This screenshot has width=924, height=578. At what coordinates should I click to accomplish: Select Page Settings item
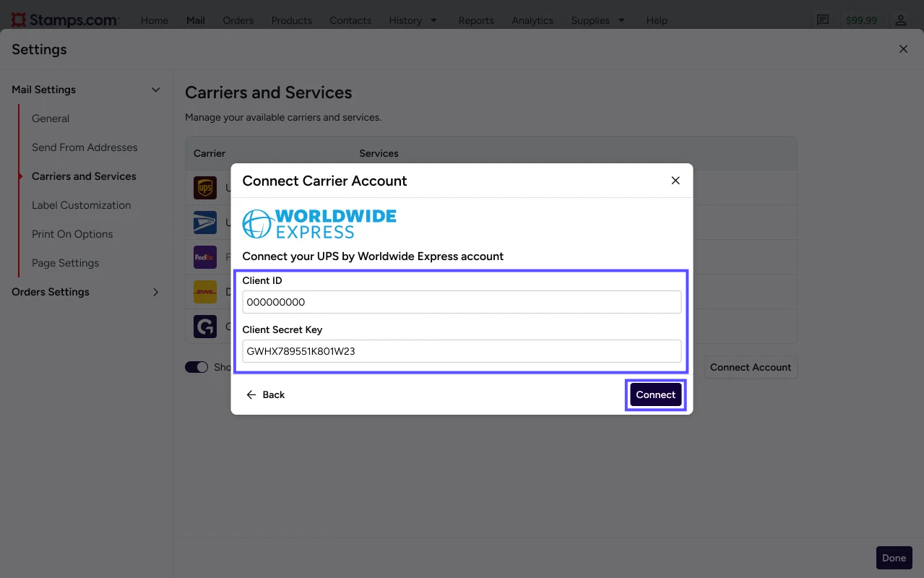(x=66, y=263)
